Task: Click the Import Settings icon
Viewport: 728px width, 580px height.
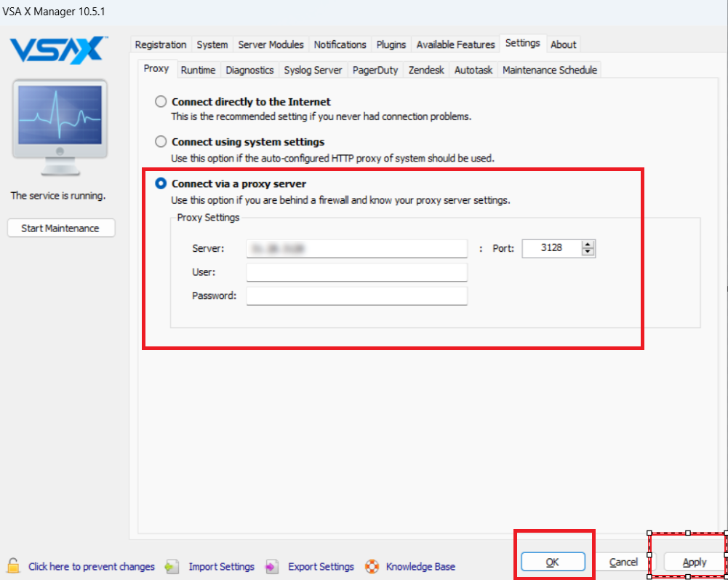Action: (172, 566)
